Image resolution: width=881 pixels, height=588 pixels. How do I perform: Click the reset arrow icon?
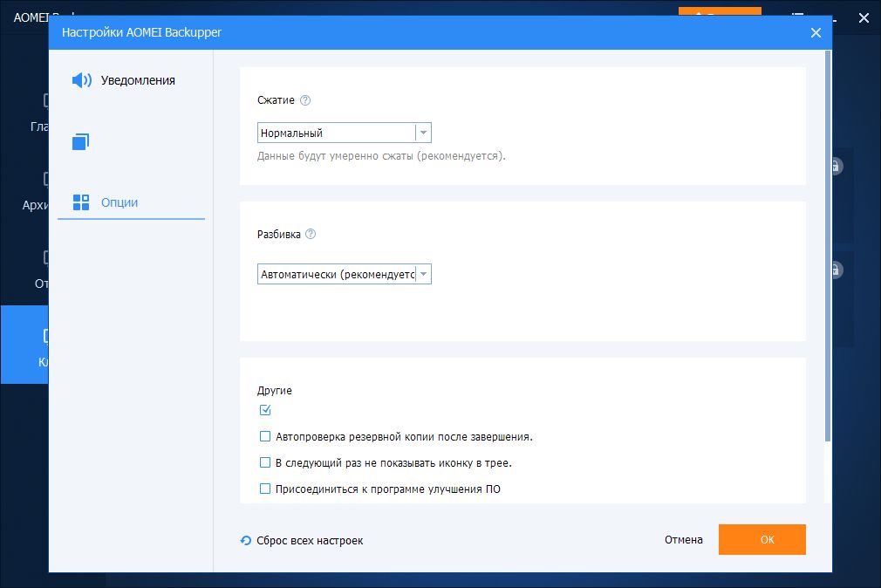tap(245, 540)
